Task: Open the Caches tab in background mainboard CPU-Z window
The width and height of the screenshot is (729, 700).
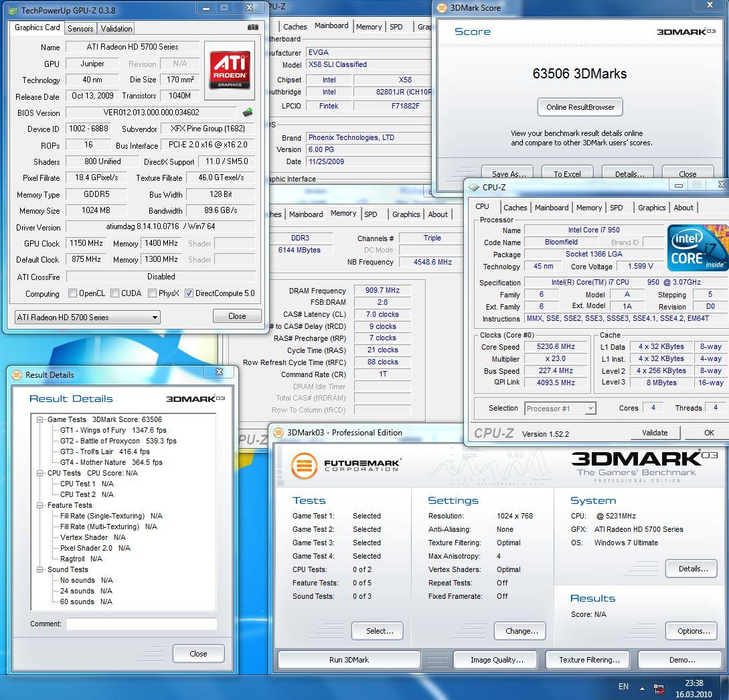Action: (295, 27)
